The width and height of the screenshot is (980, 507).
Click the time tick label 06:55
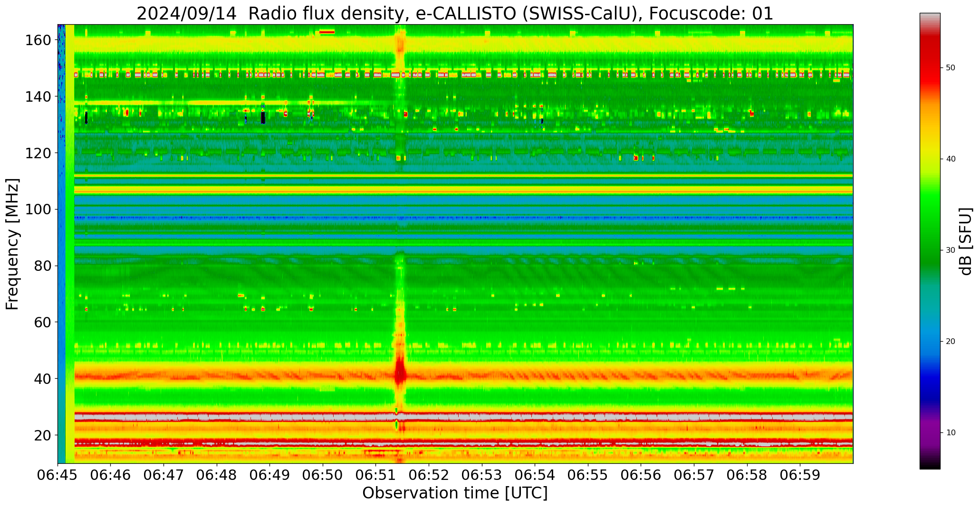click(588, 475)
